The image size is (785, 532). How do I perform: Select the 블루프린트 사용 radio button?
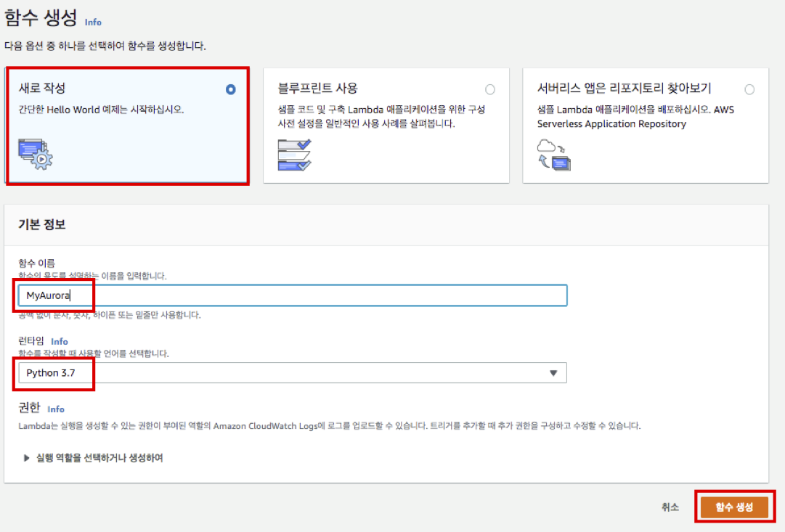(x=490, y=90)
